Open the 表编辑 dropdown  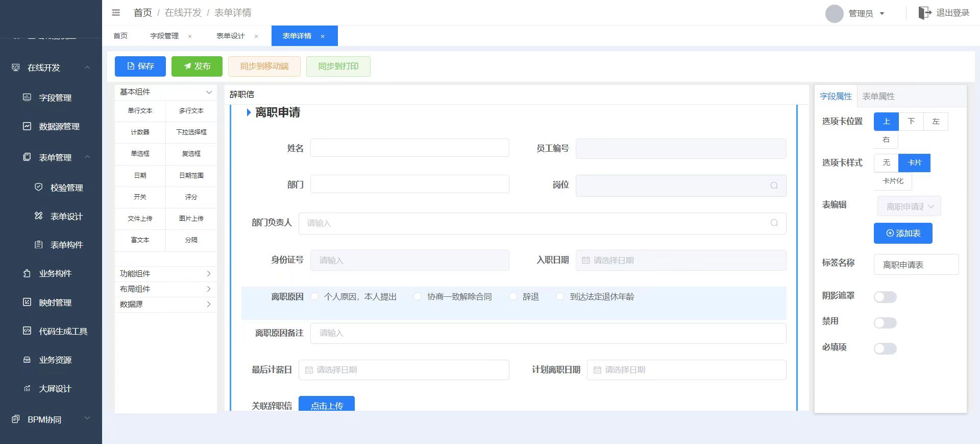point(909,206)
